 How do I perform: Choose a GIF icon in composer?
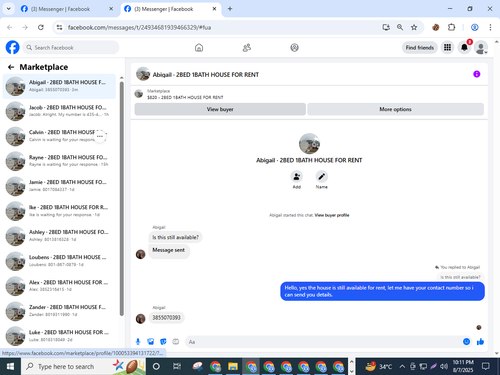click(176, 342)
